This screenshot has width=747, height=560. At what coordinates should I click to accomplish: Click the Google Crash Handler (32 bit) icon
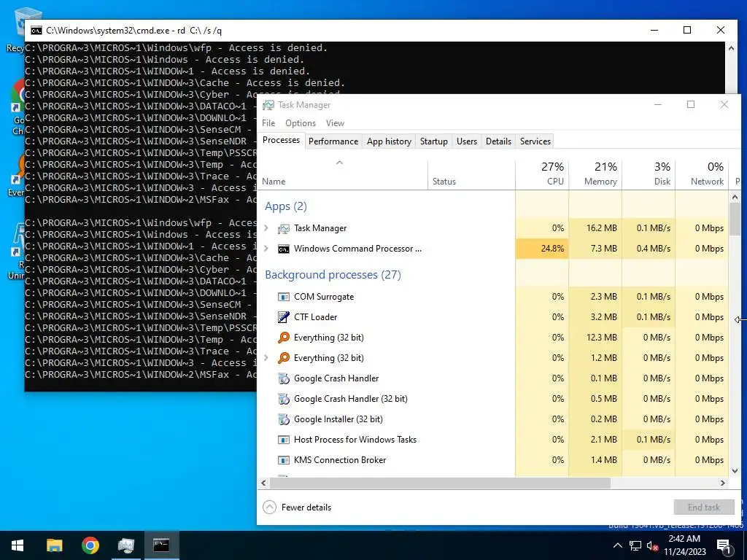pos(284,399)
